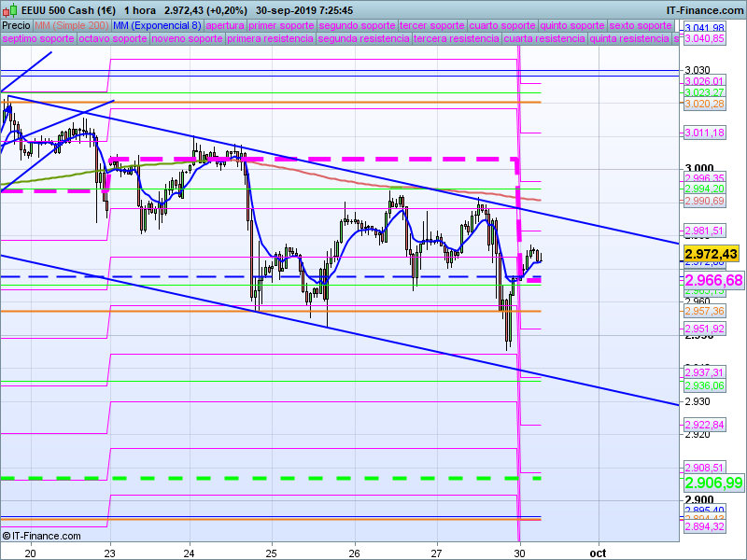
Task: Click date 27 on the time axis
Action: [437, 553]
